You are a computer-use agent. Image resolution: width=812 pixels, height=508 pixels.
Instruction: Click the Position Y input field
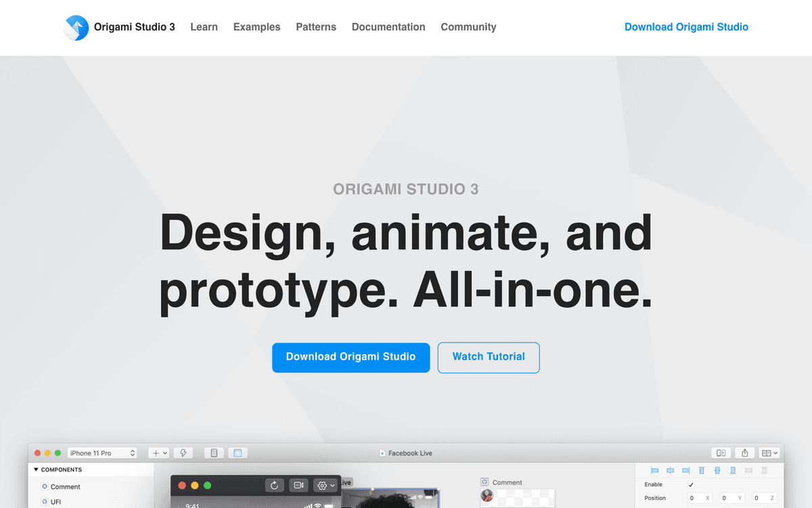coord(733,499)
